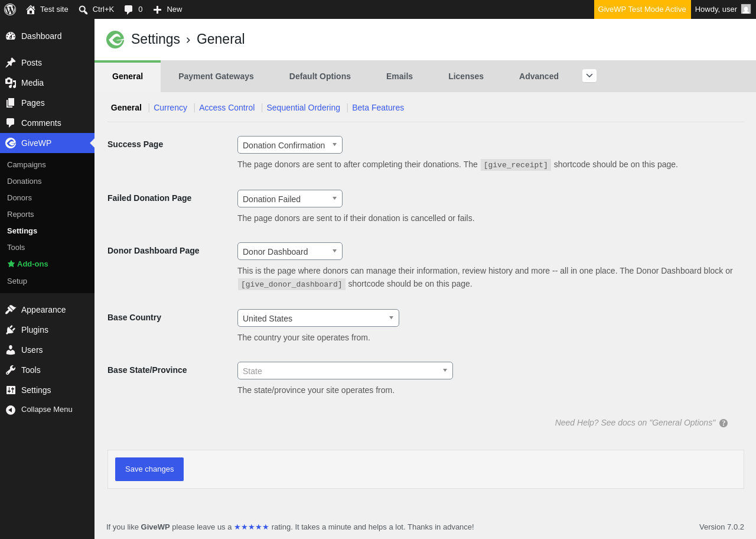The width and height of the screenshot is (756, 539).
Task: Click the WordPress logo icon
Action: pos(10,9)
